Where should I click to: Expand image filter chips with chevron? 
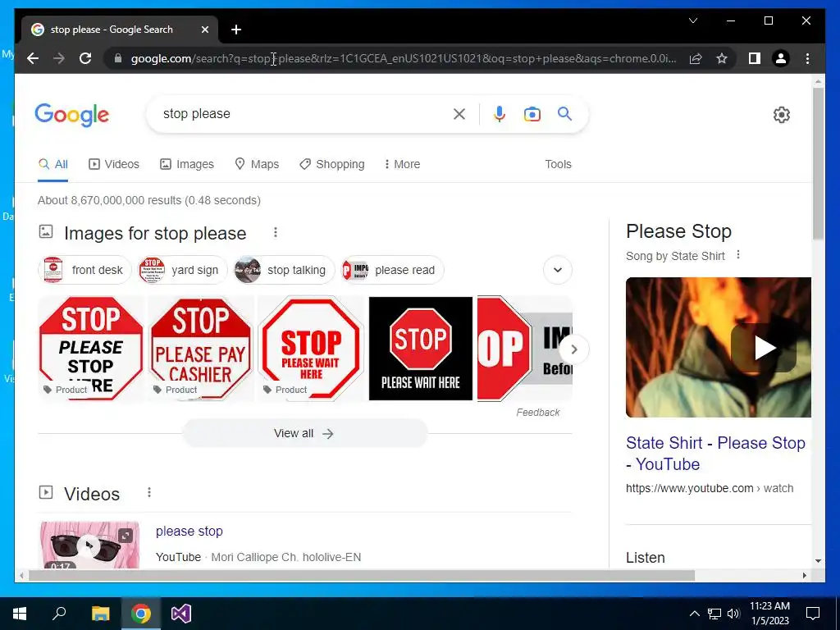coord(558,270)
